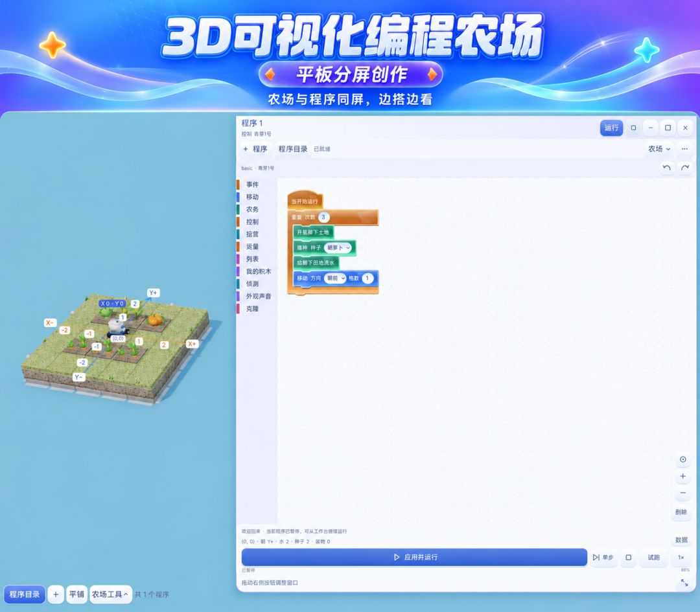
Task: Click the 程序 1 window title
Action: pyautogui.click(x=252, y=123)
